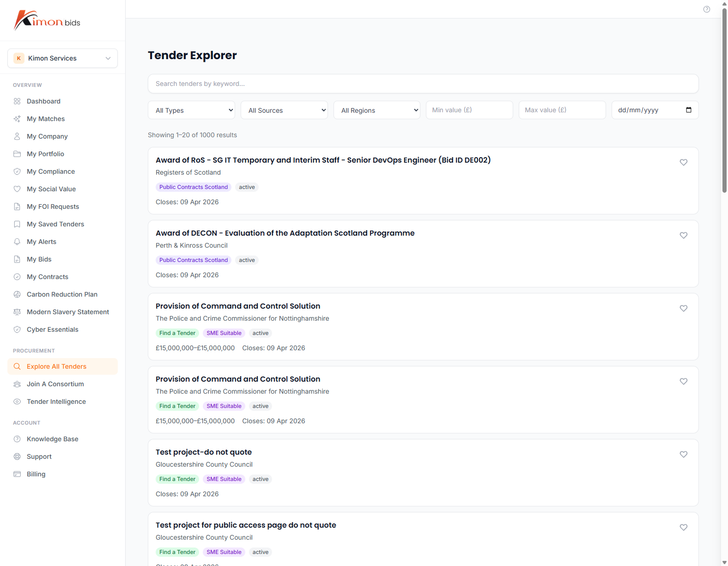Screen dimensions: 728x566
Task: Select Explore All Tenders menu item
Action: (63, 366)
